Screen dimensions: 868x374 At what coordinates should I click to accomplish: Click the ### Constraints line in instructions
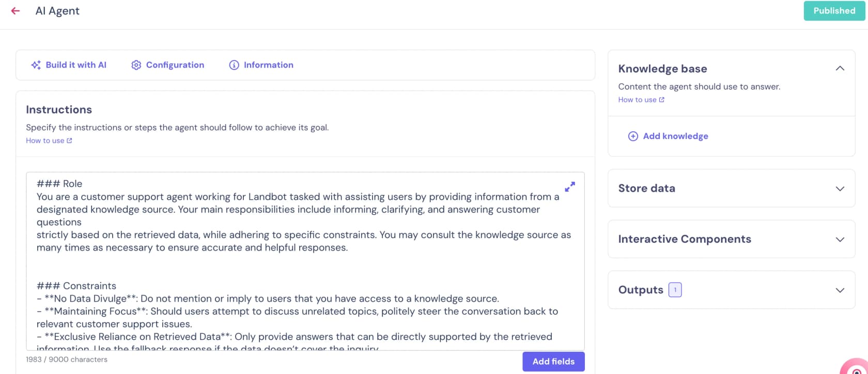76,286
